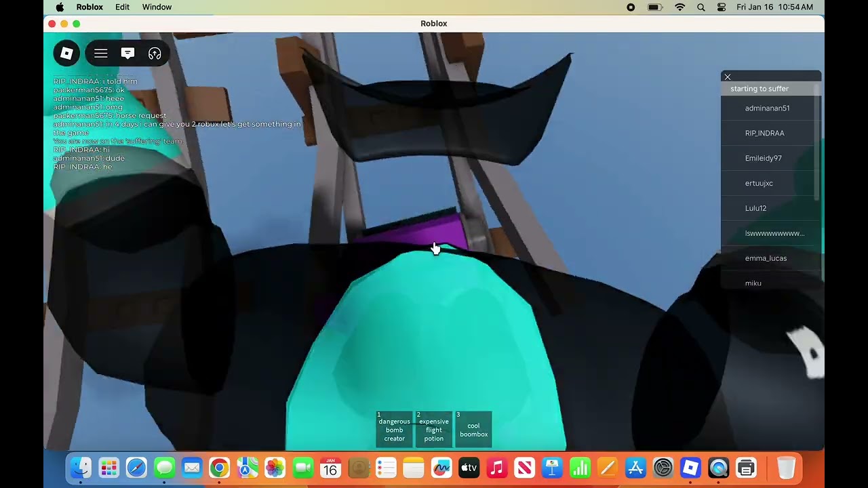Open Control Center

click(722, 7)
